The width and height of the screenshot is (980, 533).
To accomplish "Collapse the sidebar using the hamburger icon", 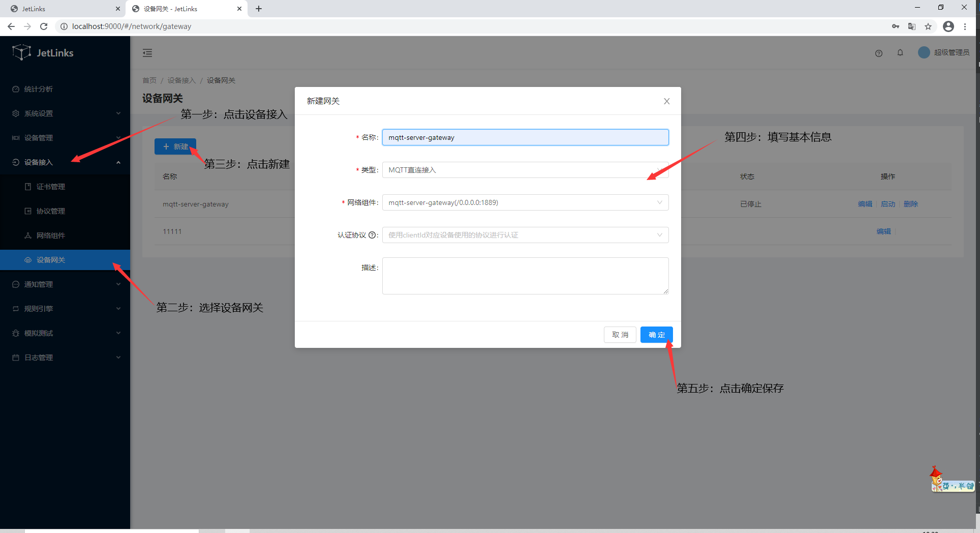I will 147,53.
